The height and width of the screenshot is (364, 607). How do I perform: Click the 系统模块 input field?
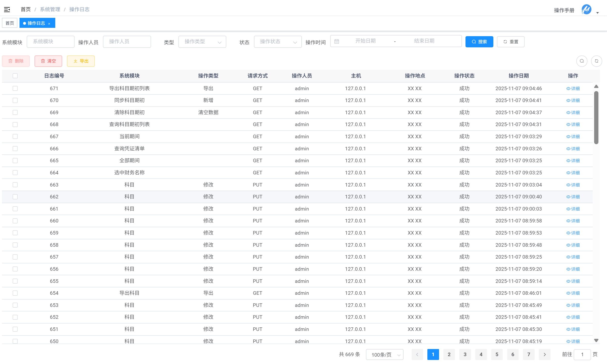(x=51, y=42)
